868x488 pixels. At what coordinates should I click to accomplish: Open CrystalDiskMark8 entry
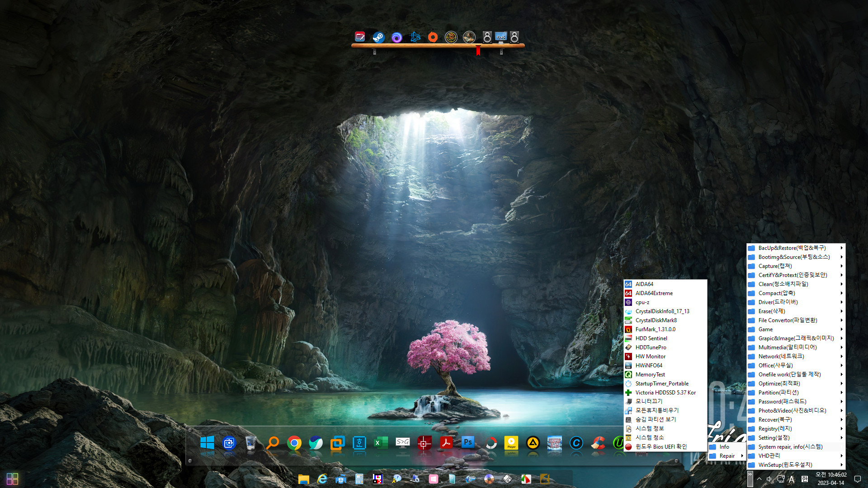coord(665,320)
